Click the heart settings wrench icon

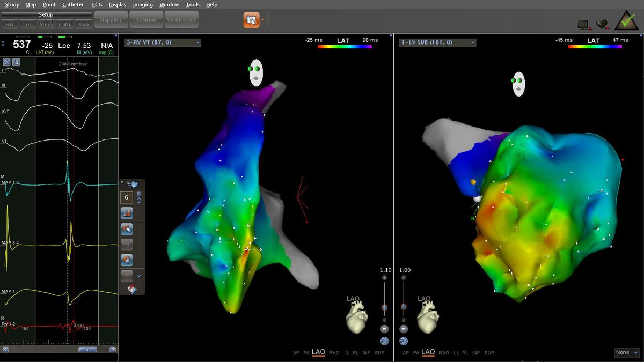(131, 289)
